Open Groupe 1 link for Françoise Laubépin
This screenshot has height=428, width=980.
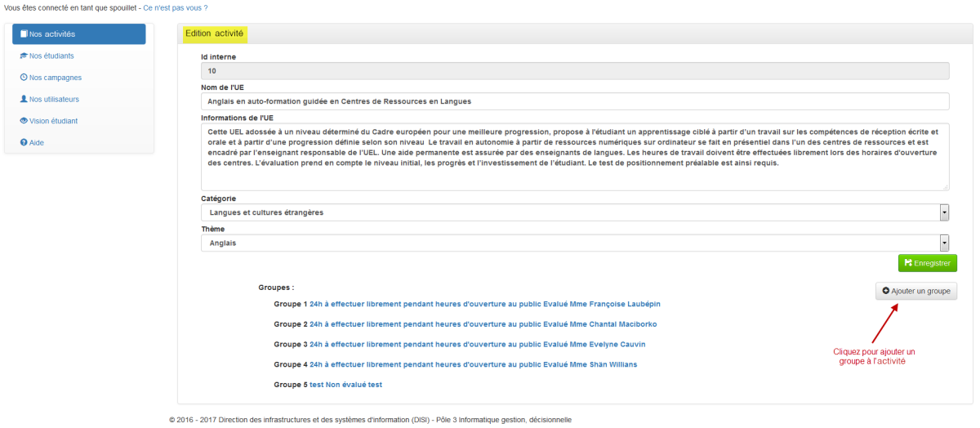(x=484, y=304)
